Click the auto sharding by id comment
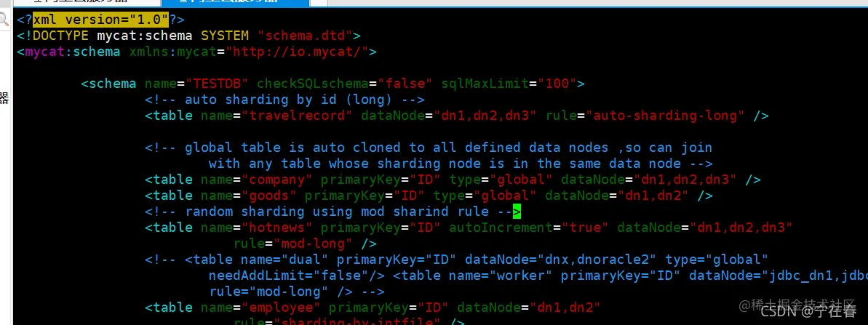Screen dimensions: 868x325 [x=285, y=100]
